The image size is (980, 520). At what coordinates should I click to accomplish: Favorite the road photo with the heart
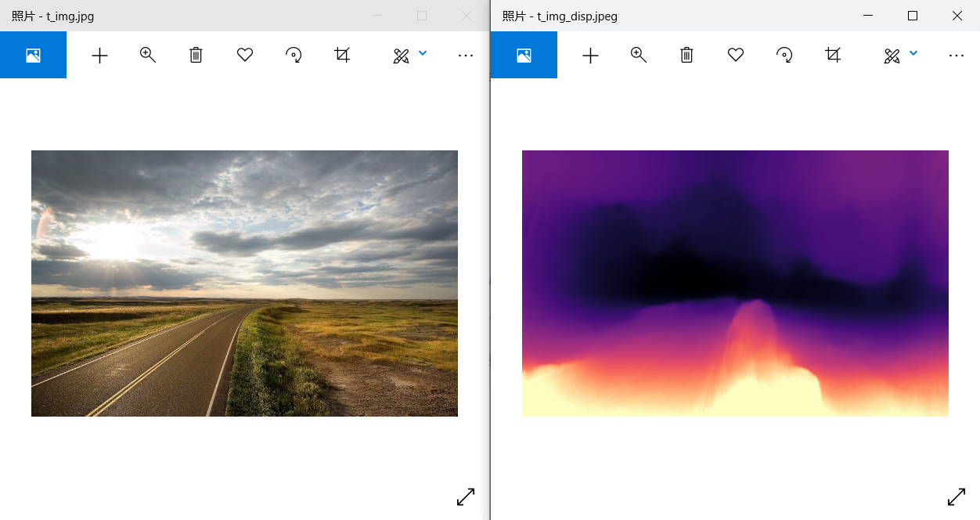coord(244,55)
